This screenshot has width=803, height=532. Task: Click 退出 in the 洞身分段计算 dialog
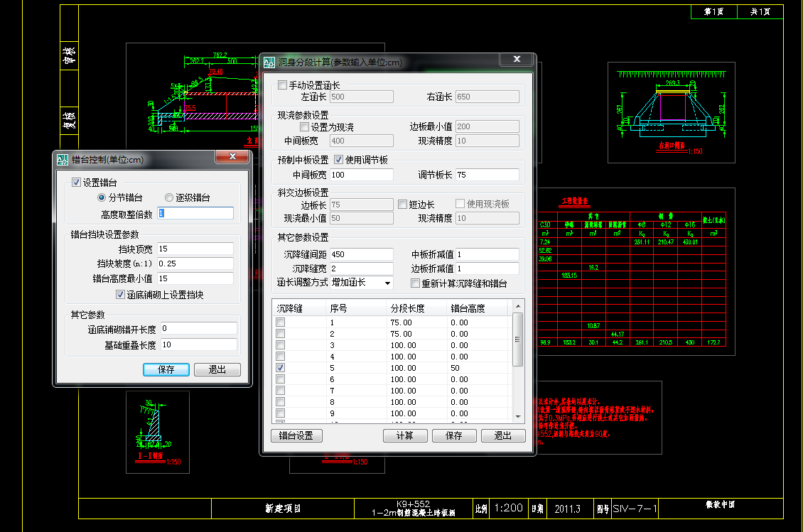click(x=503, y=435)
